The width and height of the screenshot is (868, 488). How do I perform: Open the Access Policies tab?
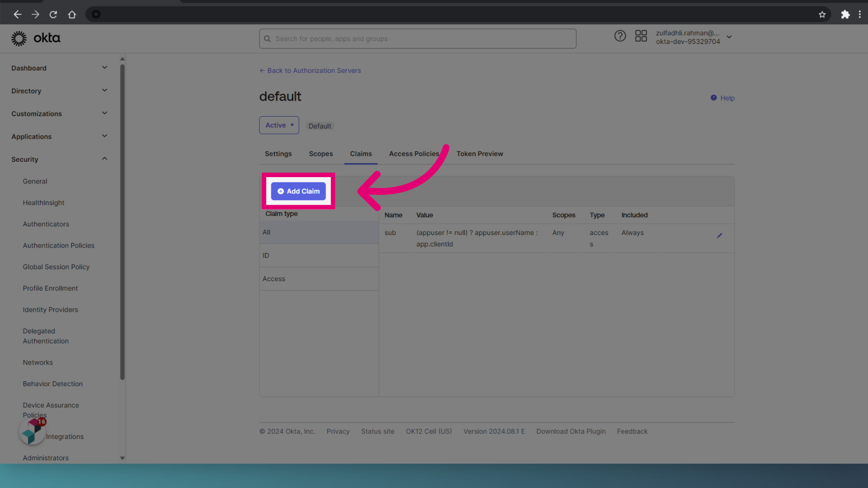(414, 154)
